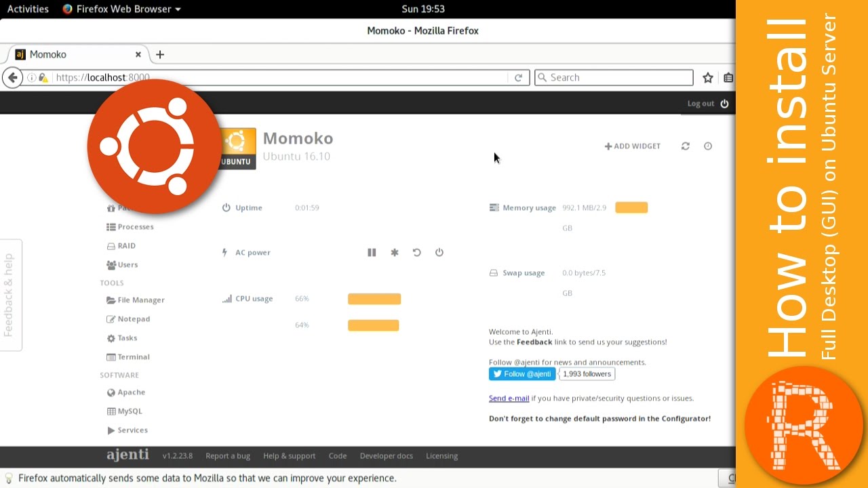
Task: Click the reboot icon in AC power widget
Action: coord(417,252)
